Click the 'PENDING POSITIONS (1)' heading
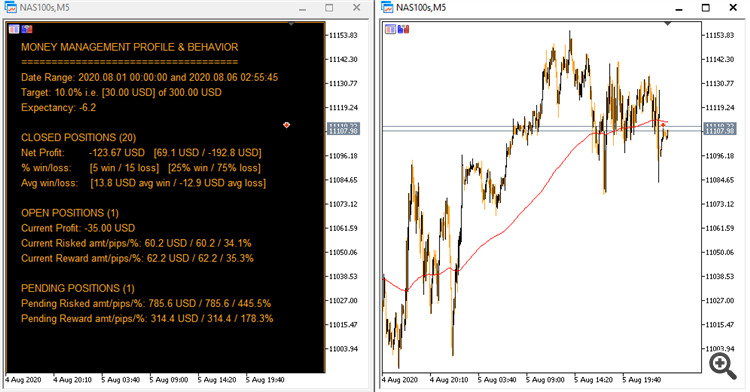 click(x=78, y=289)
